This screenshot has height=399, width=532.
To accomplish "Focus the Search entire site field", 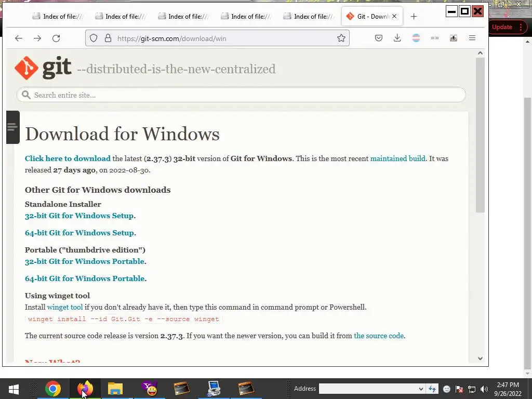I will pos(241,95).
